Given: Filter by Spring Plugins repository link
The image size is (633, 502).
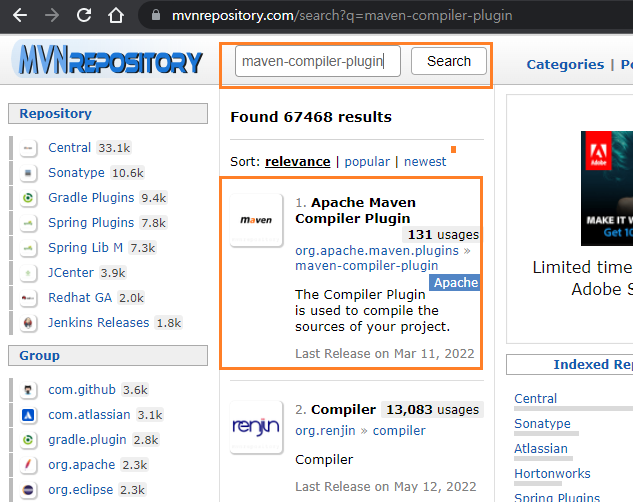Looking at the screenshot, I should click(x=91, y=223).
